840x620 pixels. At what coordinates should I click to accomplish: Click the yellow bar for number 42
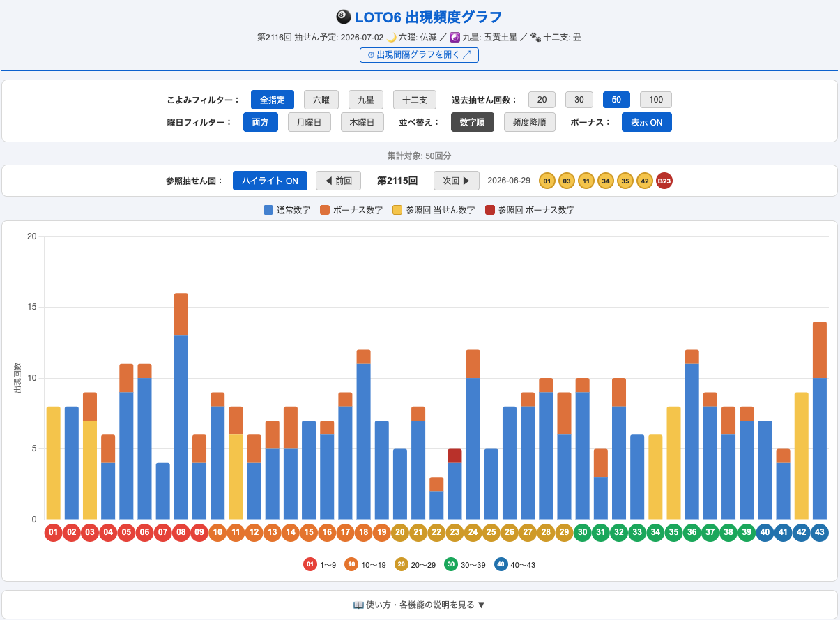pos(802,455)
